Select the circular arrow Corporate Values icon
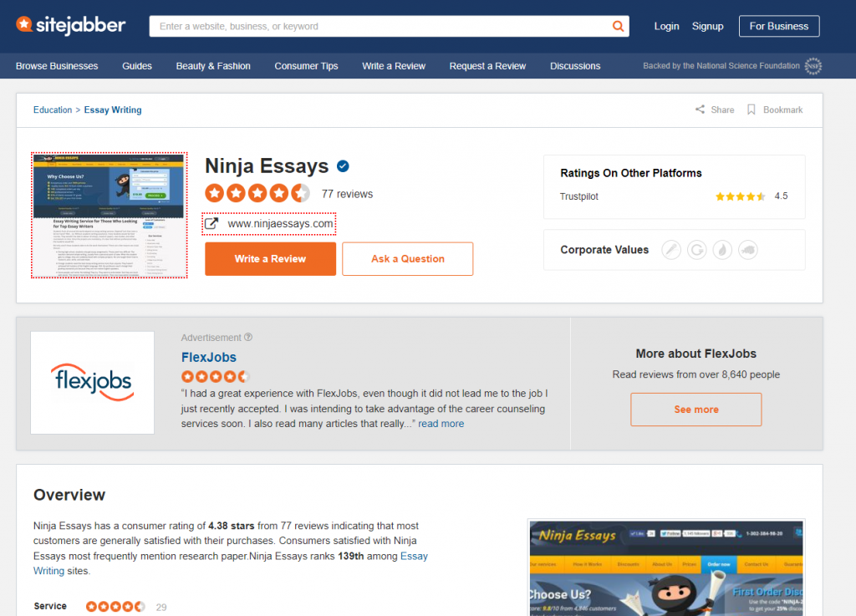Image resolution: width=856 pixels, height=616 pixels. (x=696, y=250)
